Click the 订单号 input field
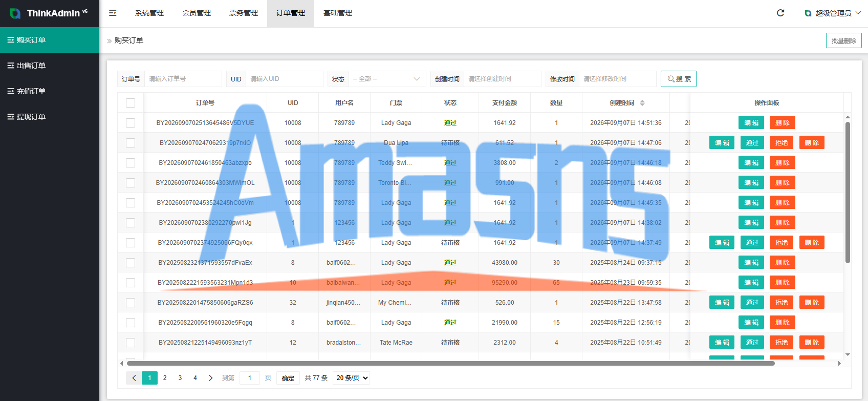The image size is (868, 401). [x=183, y=79]
